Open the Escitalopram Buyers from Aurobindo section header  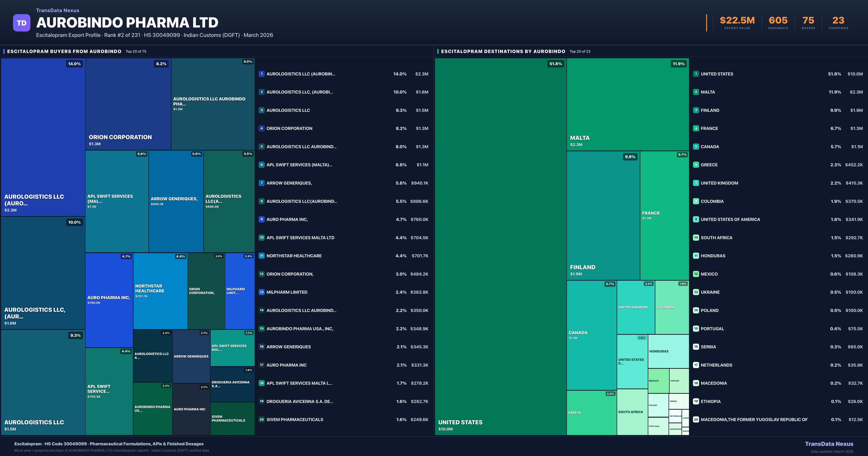click(x=64, y=51)
